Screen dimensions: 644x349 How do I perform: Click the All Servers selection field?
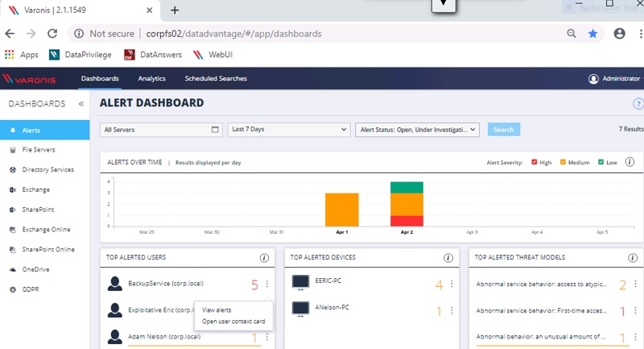(x=161, y=130)
